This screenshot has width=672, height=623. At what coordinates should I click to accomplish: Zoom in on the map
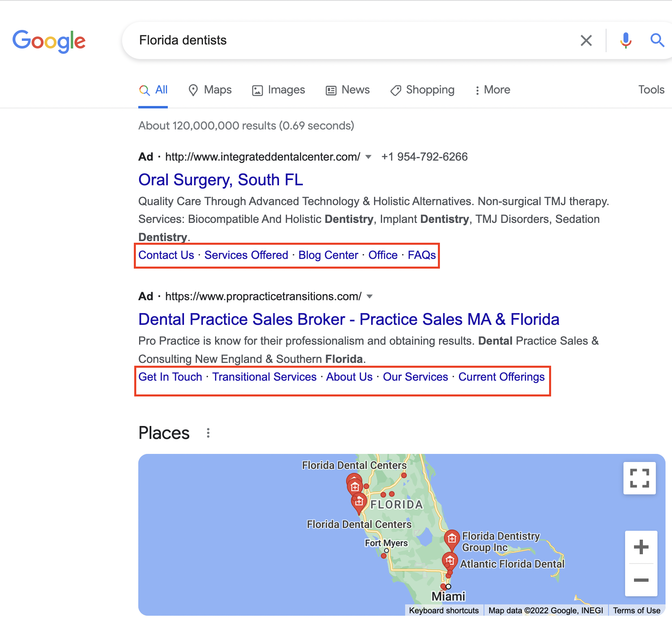[x=641, y=547]
